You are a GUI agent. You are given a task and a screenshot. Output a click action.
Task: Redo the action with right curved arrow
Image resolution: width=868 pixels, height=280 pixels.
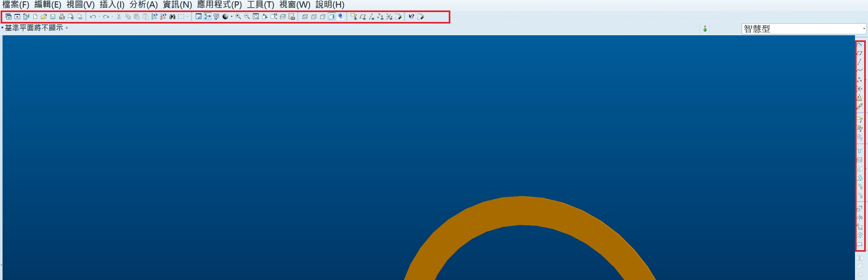click(106, 17)
